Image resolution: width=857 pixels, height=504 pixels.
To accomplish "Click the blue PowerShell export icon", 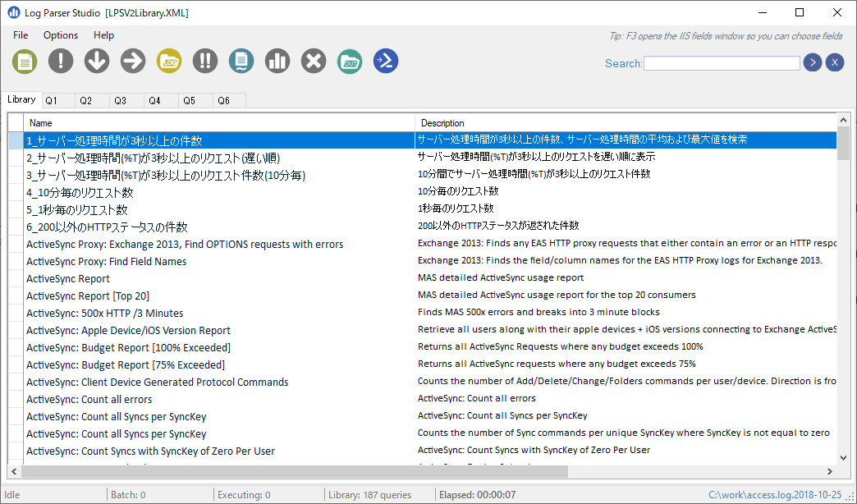I will (x=385, y=60).
